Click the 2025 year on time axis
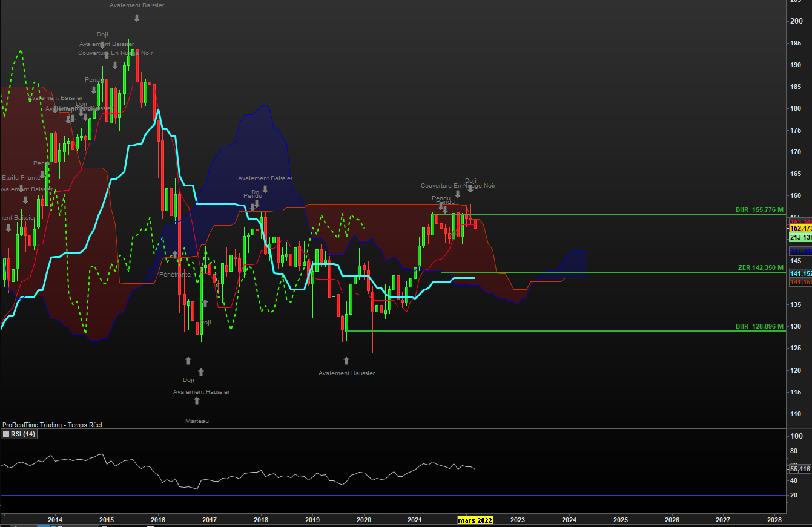 [621, 520]
